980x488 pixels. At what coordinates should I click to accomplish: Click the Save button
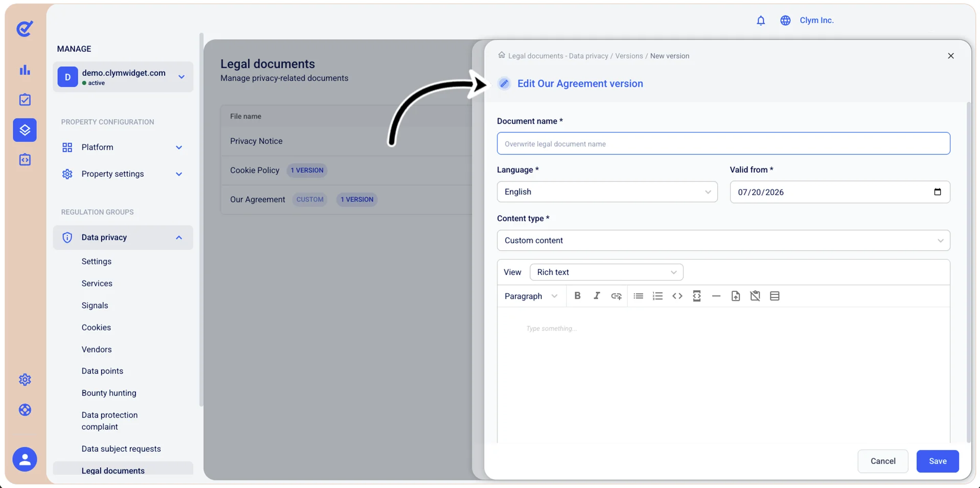tap(937, 461)
